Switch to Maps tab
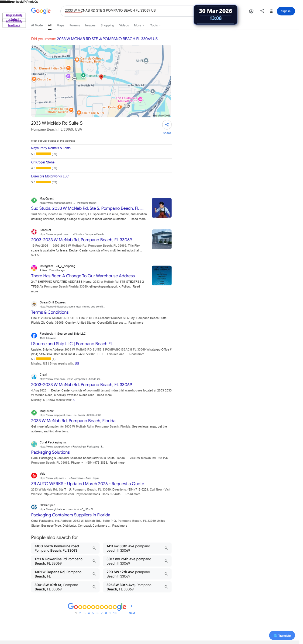 [x=60, y=25]
